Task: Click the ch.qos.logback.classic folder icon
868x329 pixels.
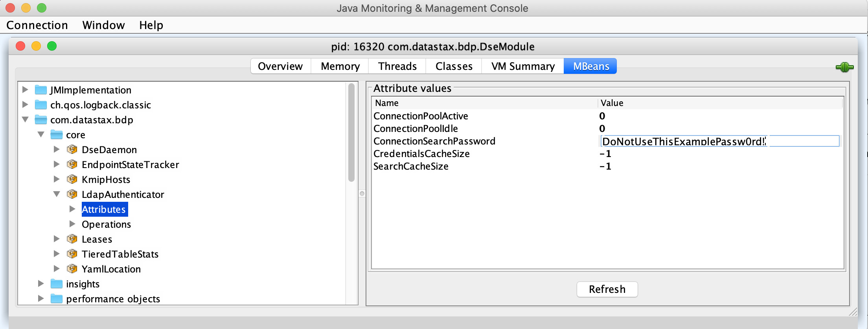Action: point(41,105)
